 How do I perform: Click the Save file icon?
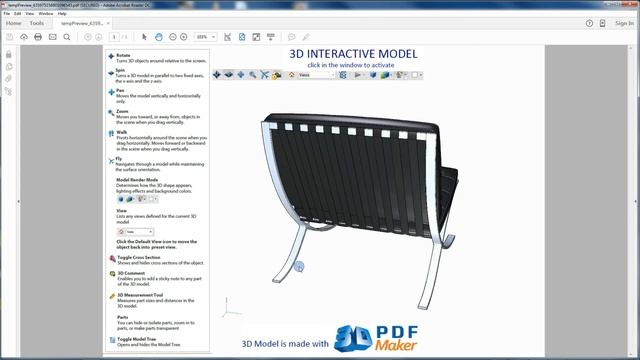[10, 37]
